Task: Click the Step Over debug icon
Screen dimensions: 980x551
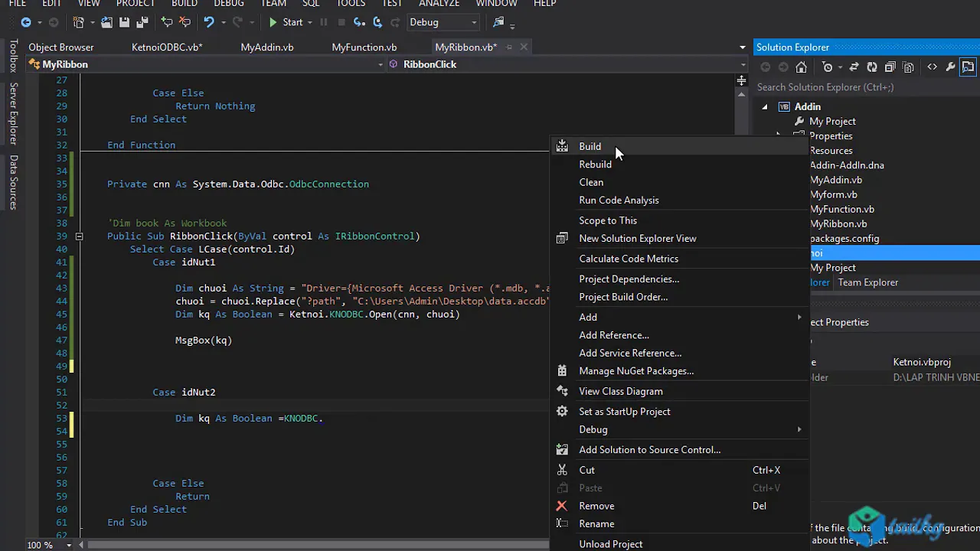Action: [377, 22]
